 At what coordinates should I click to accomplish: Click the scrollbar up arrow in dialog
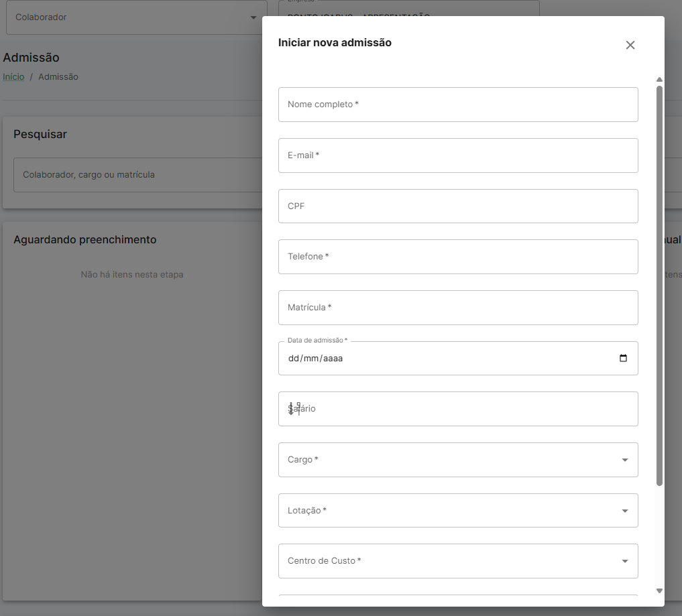659,80
